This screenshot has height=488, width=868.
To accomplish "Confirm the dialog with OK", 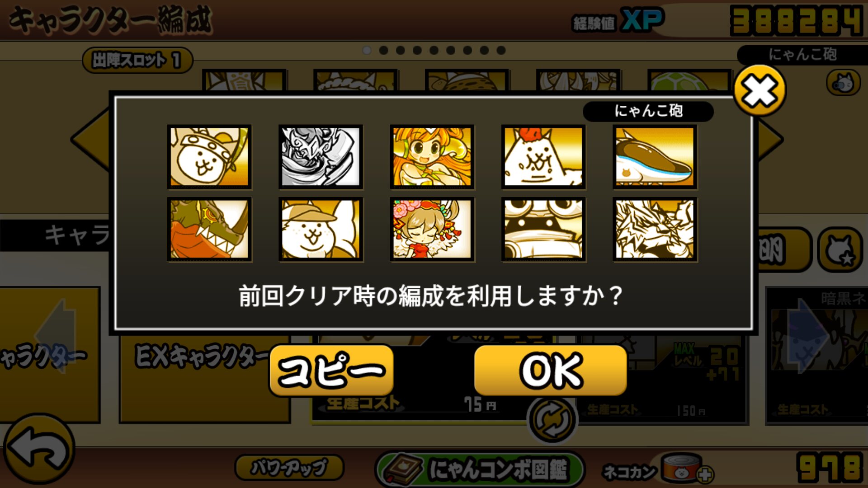I will click(551, 371).
